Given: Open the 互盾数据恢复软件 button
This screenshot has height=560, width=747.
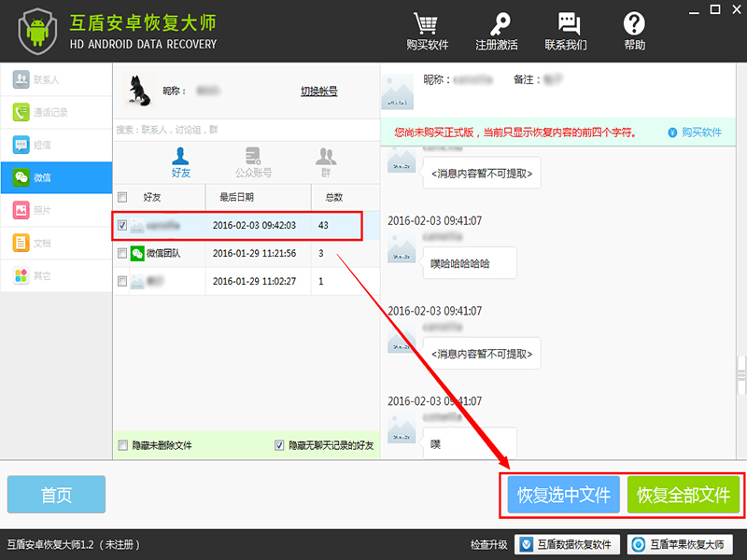Looking at the screenshot, I should tap(567, 544).
